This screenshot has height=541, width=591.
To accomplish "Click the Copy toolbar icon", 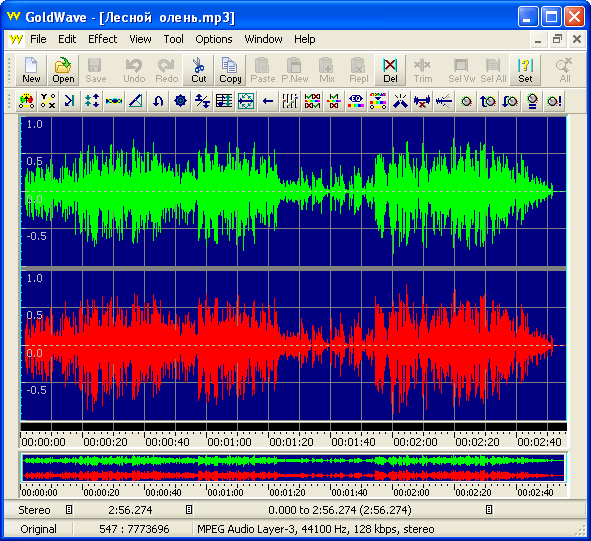I will coord(230,70).
